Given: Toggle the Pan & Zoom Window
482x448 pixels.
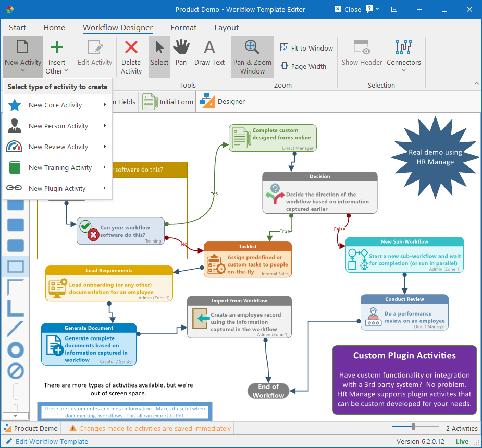Looking at the screenshot, I should (252, 57).
